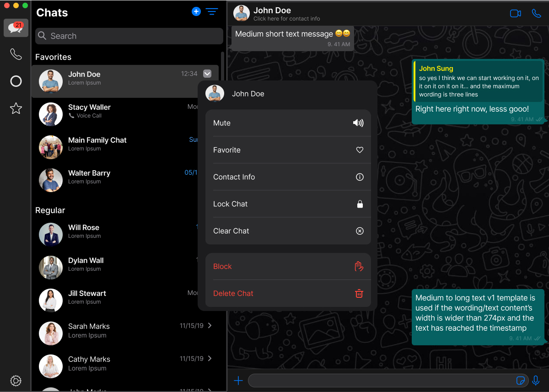Open Will Rose chat
The width and height of the screenshot is (549, 392).
(114, 235)
